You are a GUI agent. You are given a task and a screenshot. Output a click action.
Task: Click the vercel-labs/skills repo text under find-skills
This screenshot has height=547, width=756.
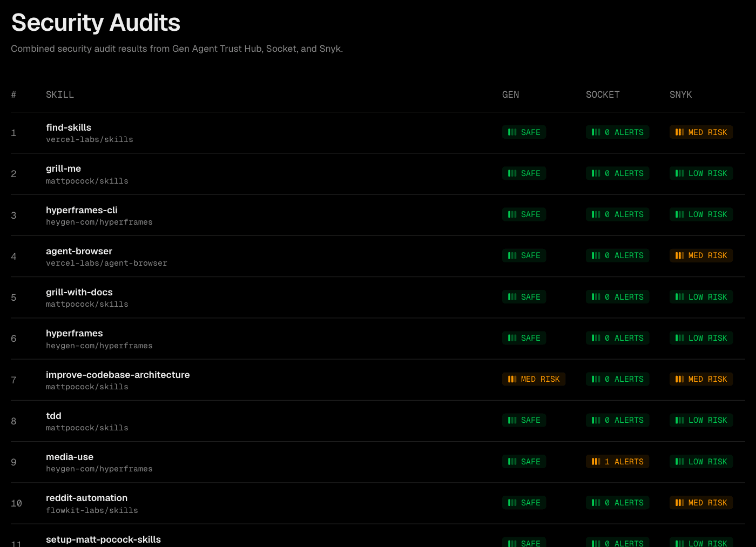[x=90, y=139]
